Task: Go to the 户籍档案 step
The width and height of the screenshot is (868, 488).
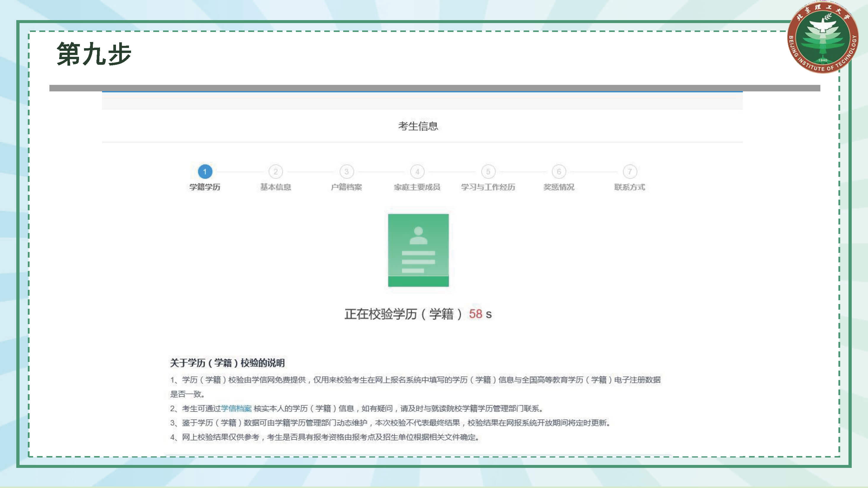Action: tap(346, 187)
